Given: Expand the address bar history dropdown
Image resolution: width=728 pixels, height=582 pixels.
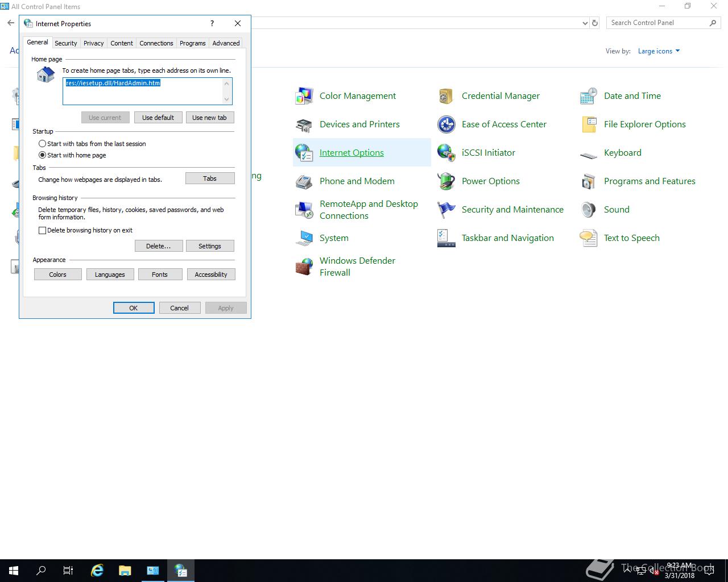Looking at the screenshot, I should click(x=585, y=23).
